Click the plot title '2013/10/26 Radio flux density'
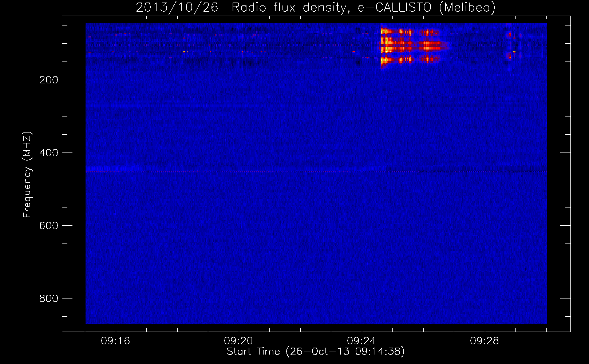 coord(316,7)
